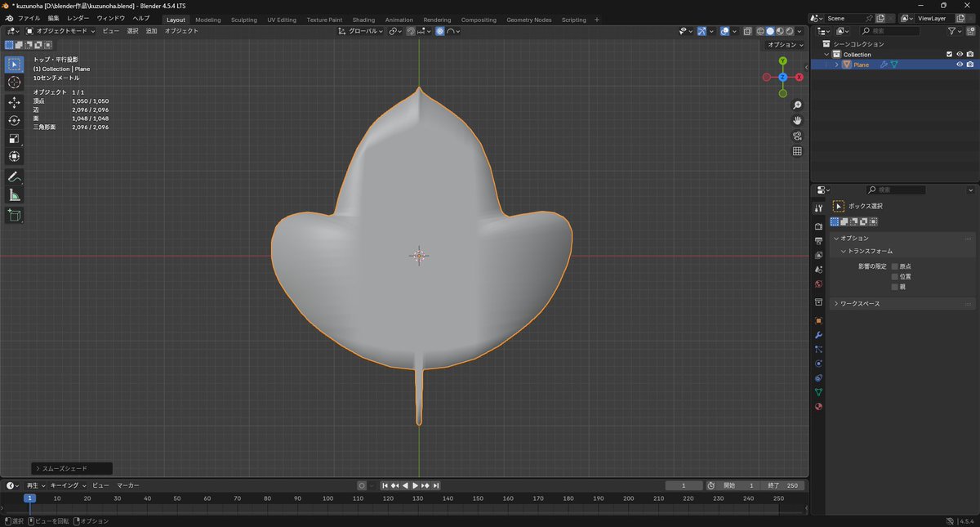980x527 pixels.
Task: Select the Measure ruler tool
Action: tap(14, 194)
